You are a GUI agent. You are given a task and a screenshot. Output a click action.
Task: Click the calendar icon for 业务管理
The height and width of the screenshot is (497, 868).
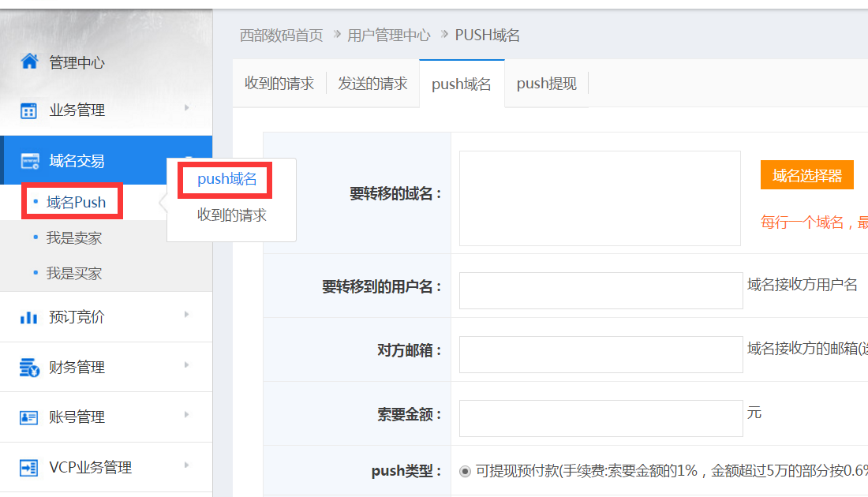point(29,110)
